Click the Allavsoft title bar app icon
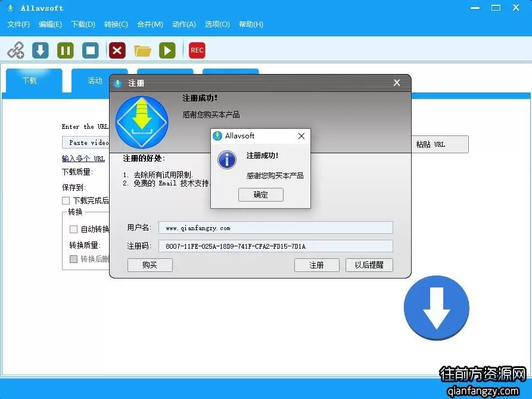 point(11,8)
